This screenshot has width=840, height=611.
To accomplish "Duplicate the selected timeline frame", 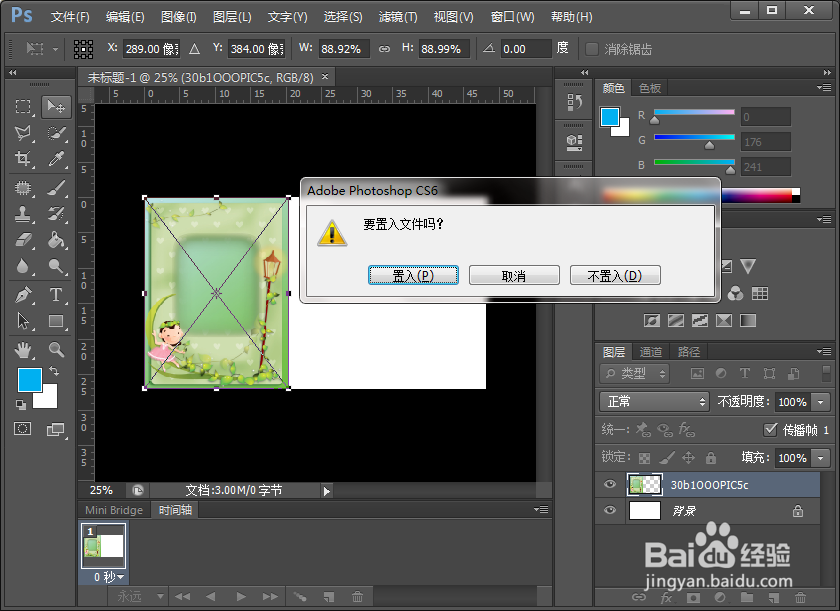I will coord(329,596).
